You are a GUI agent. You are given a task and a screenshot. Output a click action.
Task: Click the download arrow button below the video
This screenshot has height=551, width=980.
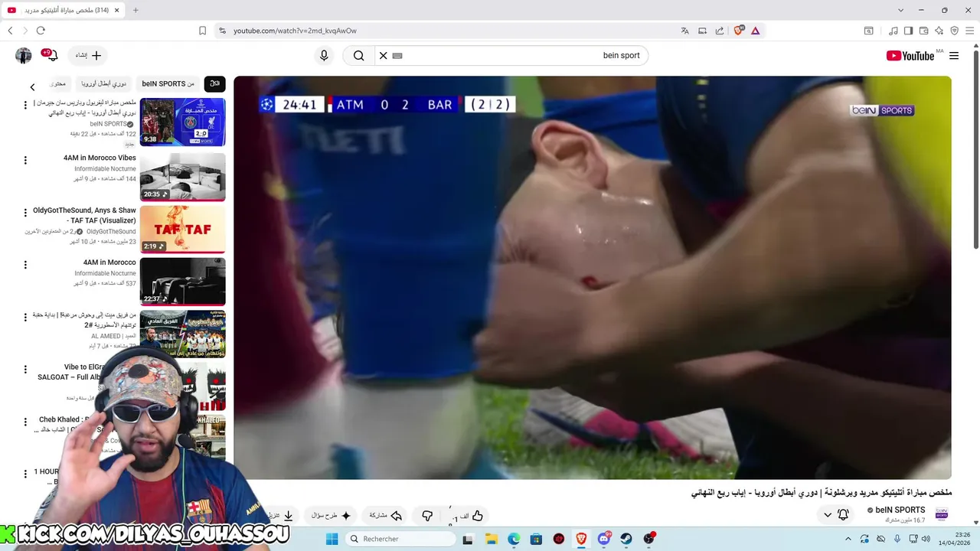click(288, 516)
